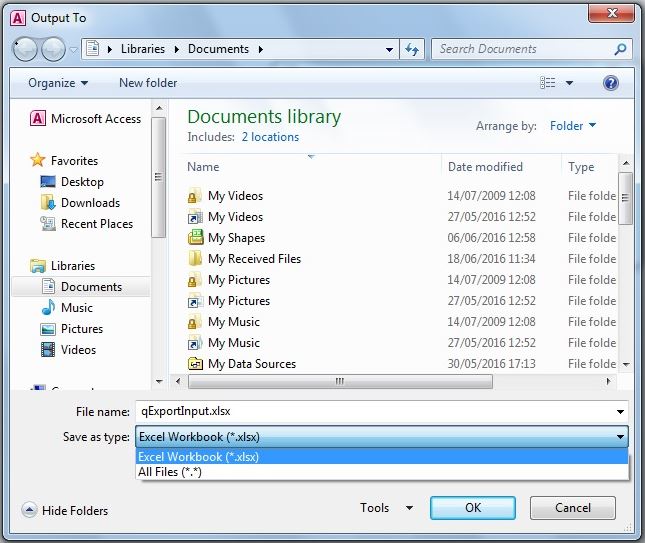Click the My Shapes folder icon
This screenshot has height=543, width=645.
click(196, 238)
